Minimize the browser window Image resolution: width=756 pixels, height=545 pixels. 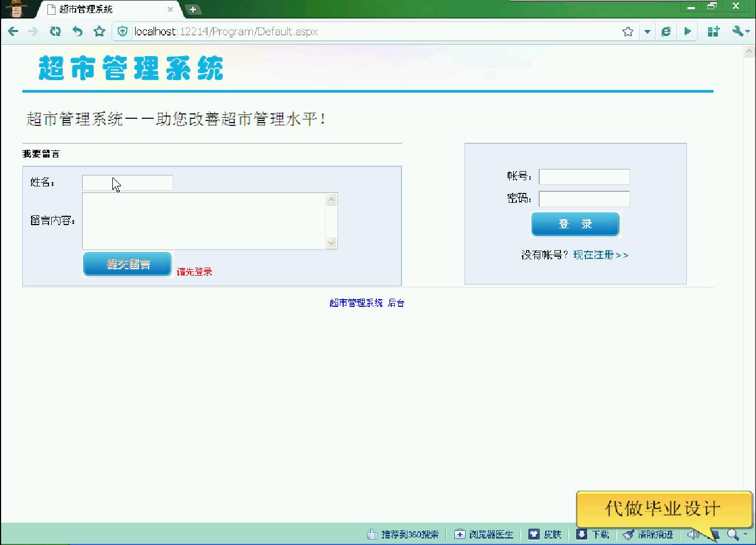point(691,7)
